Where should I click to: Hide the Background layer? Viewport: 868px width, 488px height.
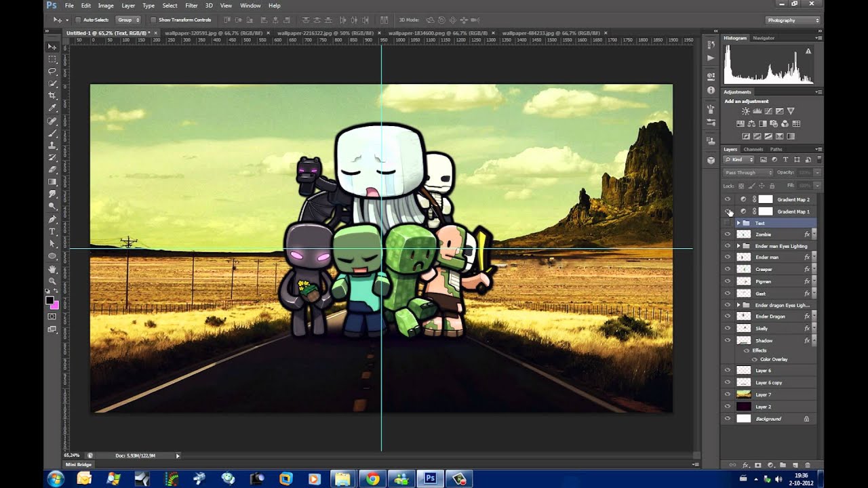(x=728, y=419)
